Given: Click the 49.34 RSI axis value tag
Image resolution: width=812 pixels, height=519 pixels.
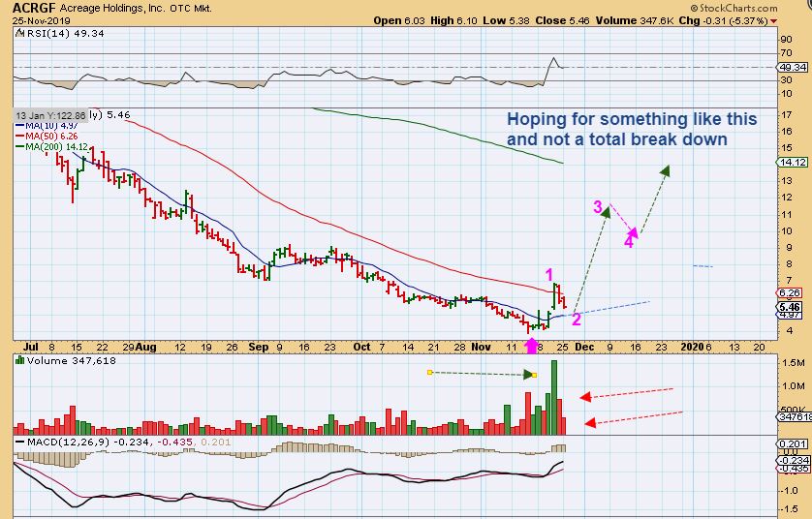Looking at the screenshot, I should [793, 67].
